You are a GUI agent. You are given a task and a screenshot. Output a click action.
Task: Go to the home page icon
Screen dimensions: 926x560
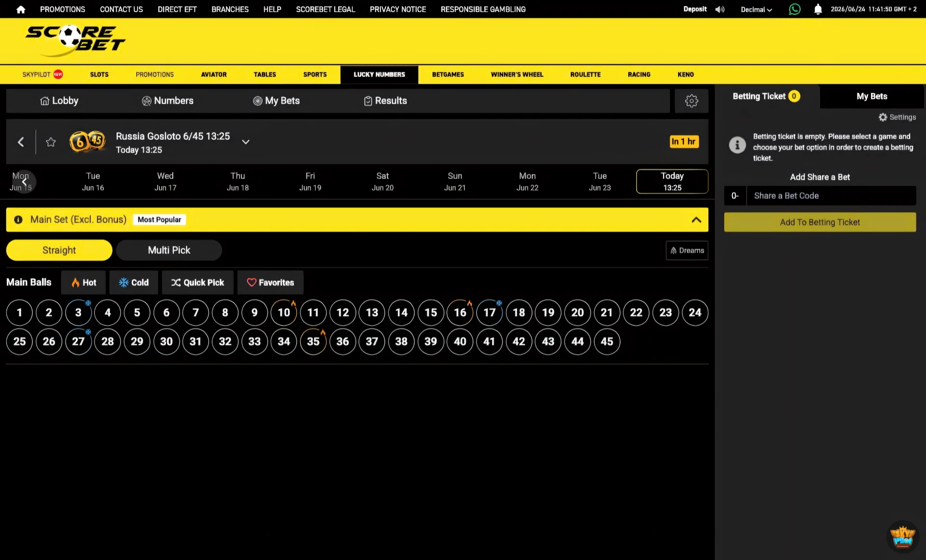21,9
